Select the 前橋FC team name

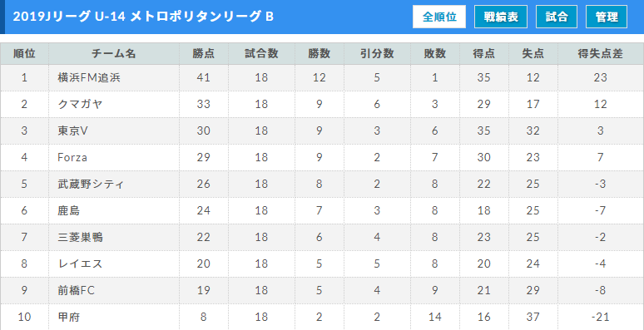77,291
